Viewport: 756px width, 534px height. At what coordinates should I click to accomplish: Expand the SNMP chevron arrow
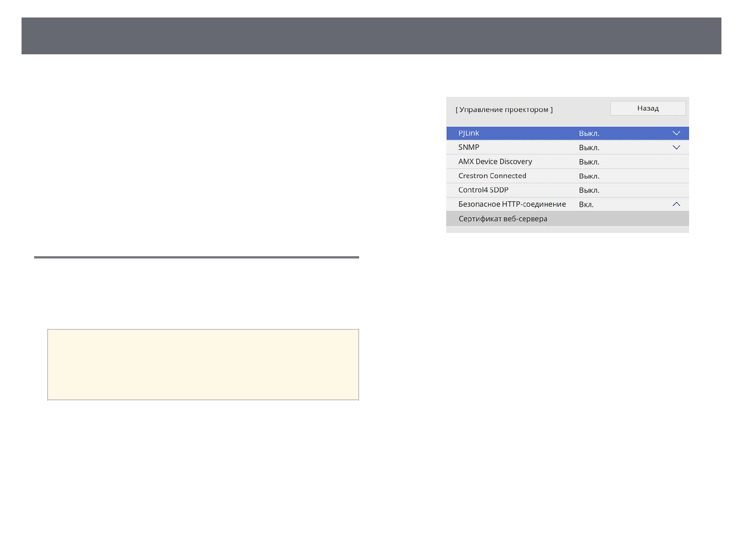pyautogui.click(x=676, y=148)
